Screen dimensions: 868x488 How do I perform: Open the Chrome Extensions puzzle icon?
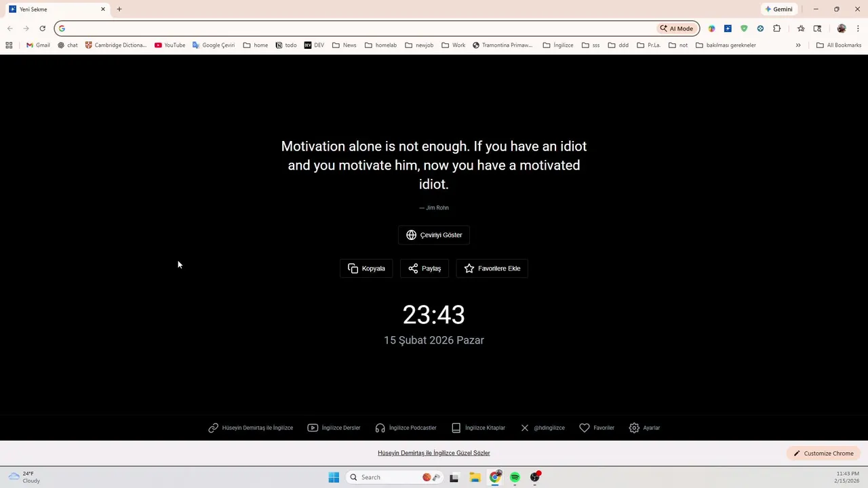click(776, 28)
